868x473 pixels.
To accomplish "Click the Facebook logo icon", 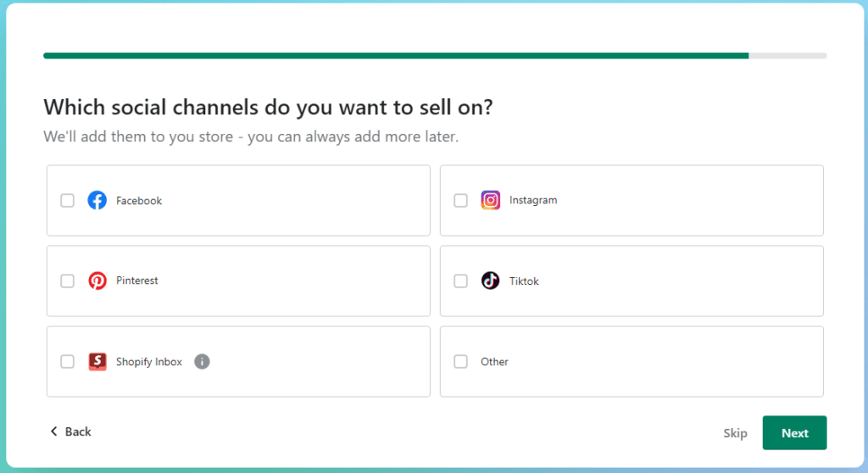I will [97, 200].
